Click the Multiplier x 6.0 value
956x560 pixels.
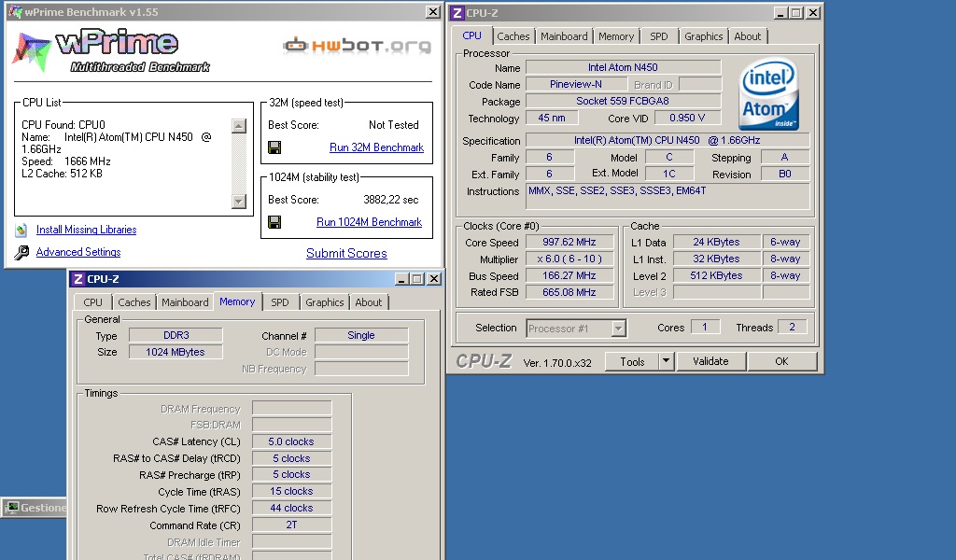(569, 259)
